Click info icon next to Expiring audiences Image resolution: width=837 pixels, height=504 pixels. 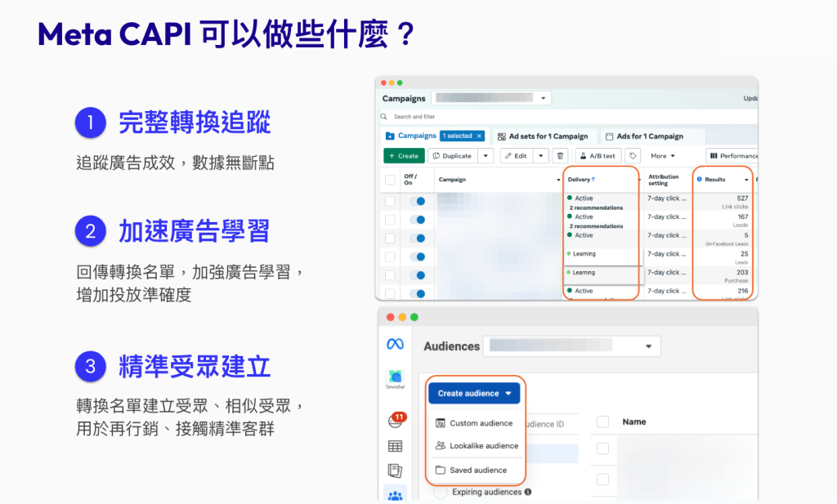(528, 492)
